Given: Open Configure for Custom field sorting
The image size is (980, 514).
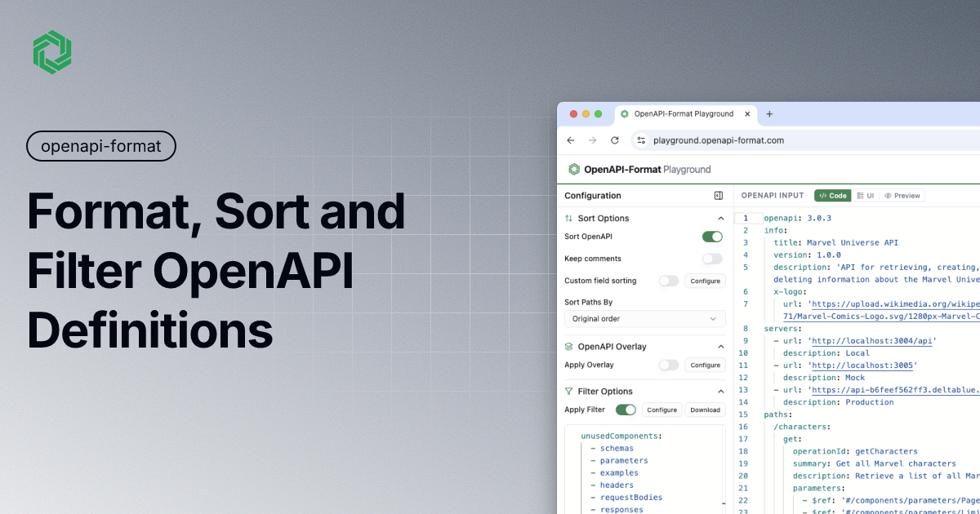Looking at the screenshot, I should [x=704, y=281].
